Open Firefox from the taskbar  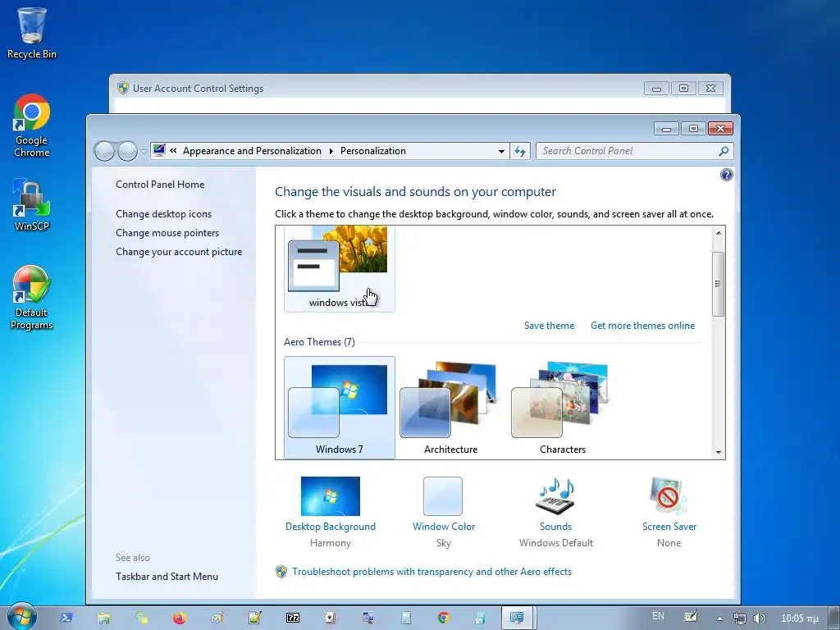[180, 619]
